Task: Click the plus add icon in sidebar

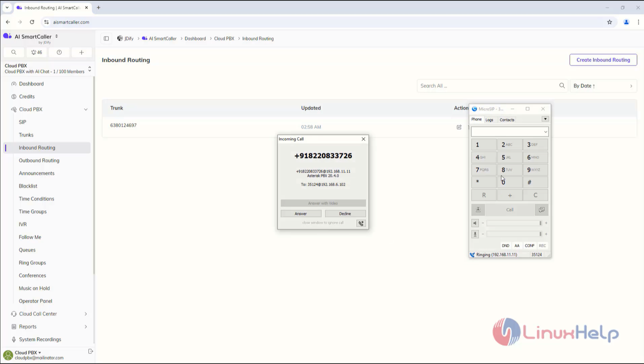Action: point(82,52)
